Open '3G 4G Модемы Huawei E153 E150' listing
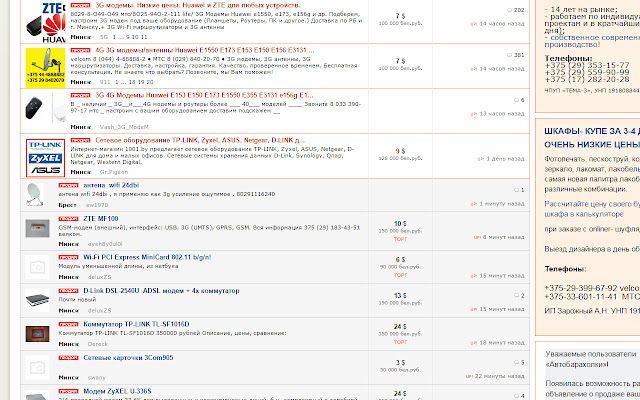 (204, 95)
